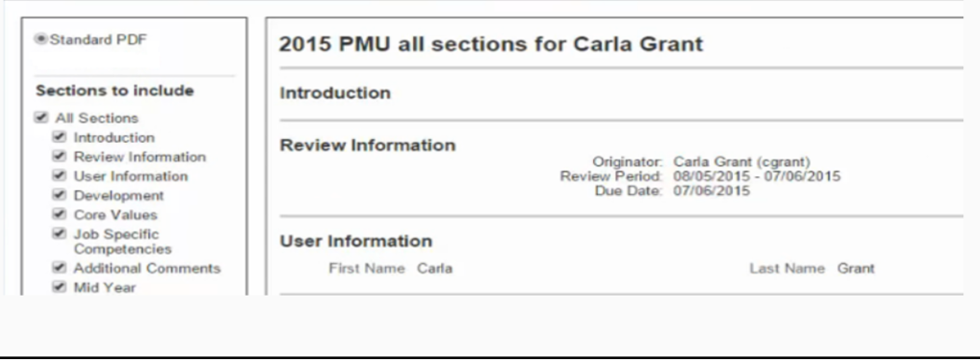Image resolution: width=980 pixels, height=361 pixels.
Task: Click the Introduction section heading in preview
Action: [335, 93]
